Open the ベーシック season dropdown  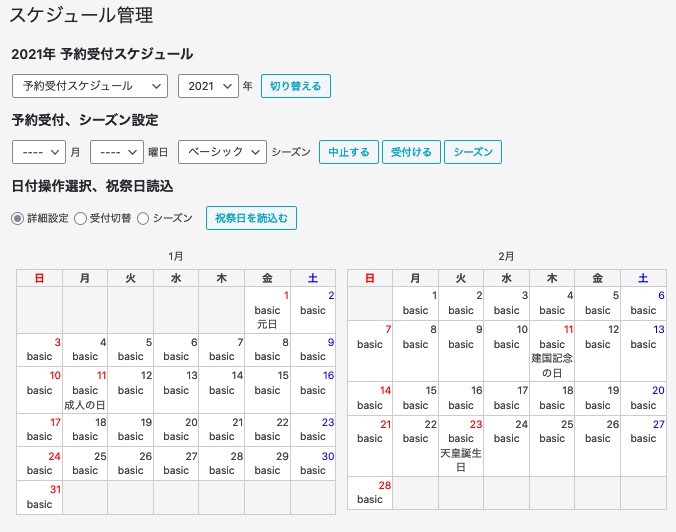click(222, 152)
